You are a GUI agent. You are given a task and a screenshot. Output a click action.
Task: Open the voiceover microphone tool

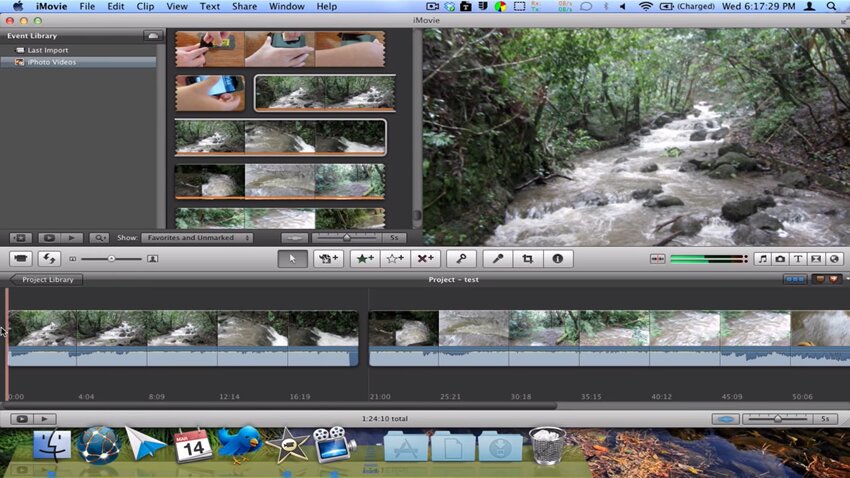[x=498, y=259]
